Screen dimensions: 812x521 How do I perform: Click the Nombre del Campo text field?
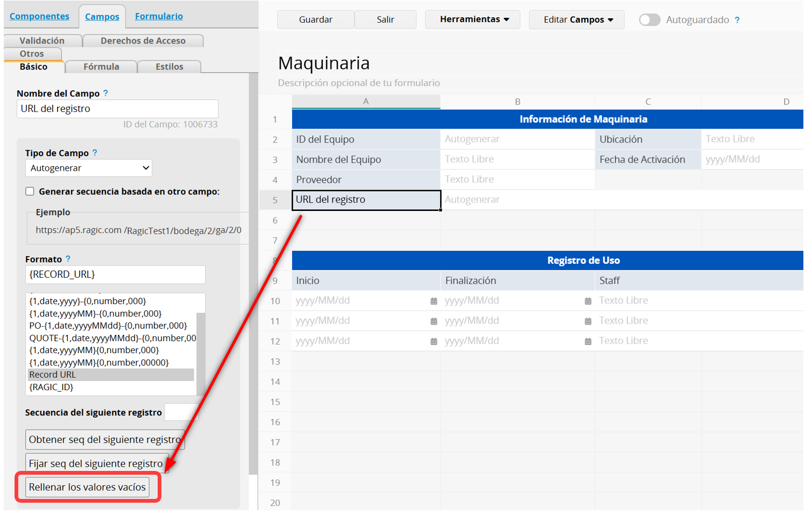(x=117, y=109)
